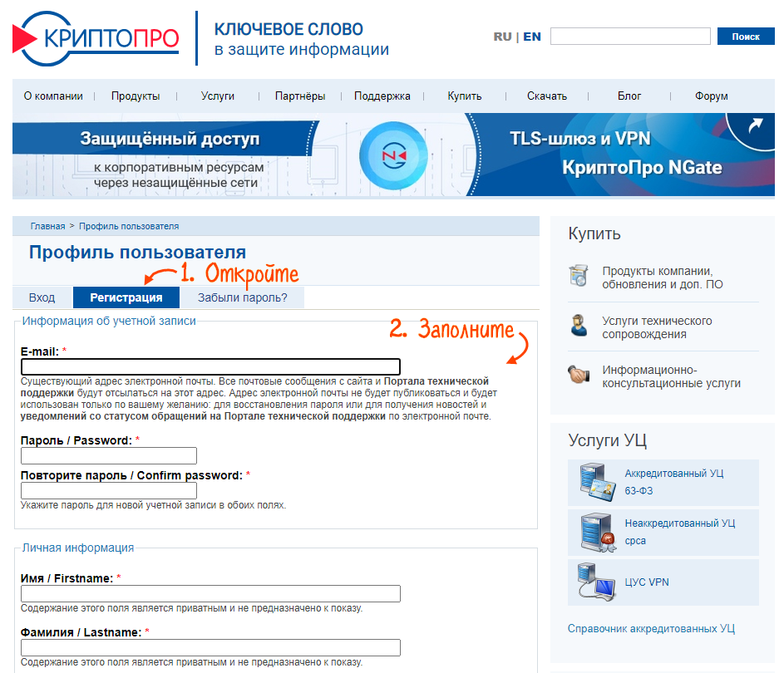Image resolution: width=784 pixels, height=673 pixels.
Task: Click the Поиск search button
Action: click(746, 36)
